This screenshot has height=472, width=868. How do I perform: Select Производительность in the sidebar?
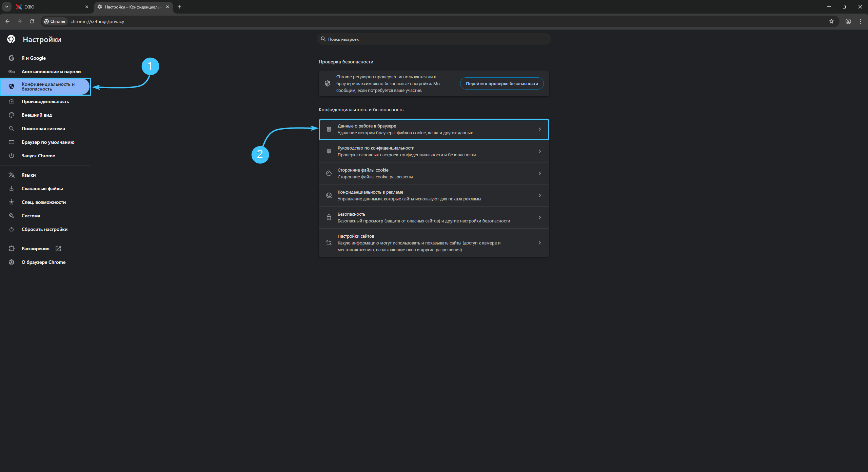(x=45, y=101)
